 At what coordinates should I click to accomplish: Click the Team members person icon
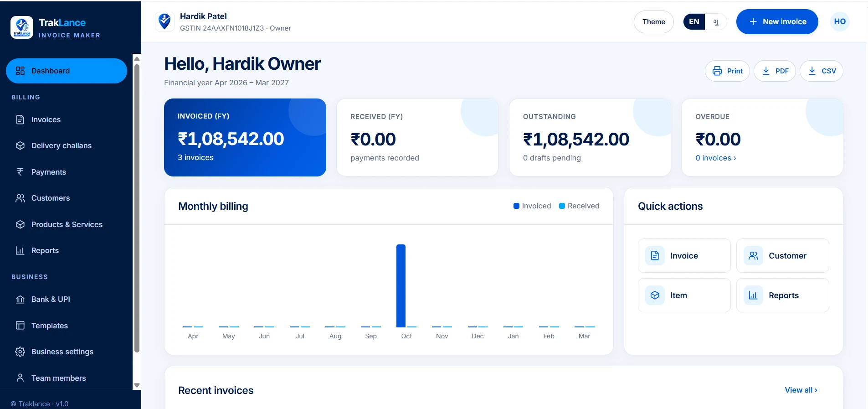pos(20,378)
